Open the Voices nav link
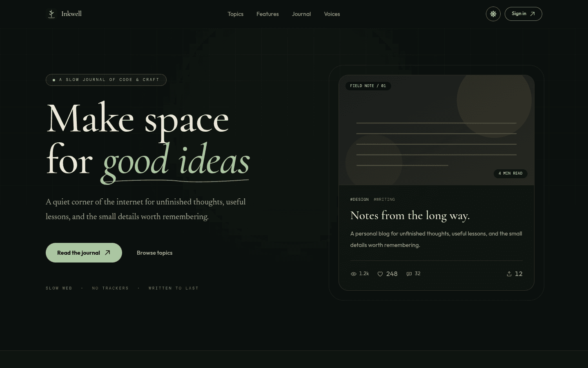The image size is (588, 368). (332, 14)
